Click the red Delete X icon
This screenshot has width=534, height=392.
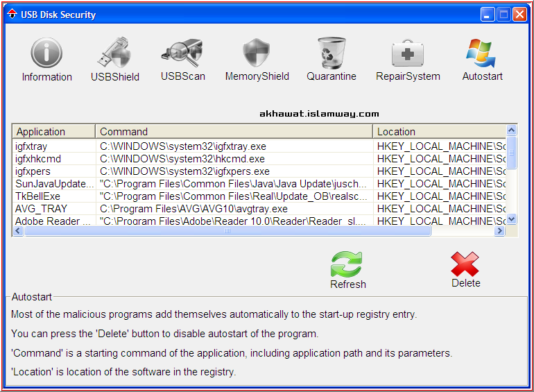[x=465, y=264]
